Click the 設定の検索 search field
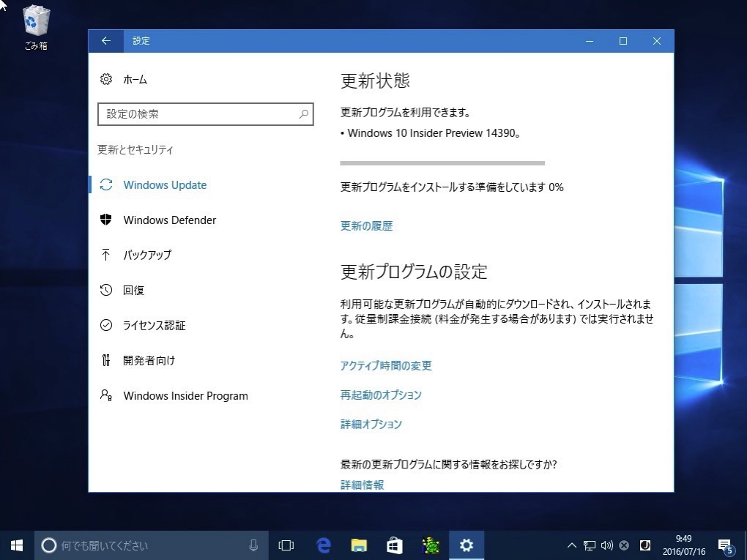 point(198,114)
